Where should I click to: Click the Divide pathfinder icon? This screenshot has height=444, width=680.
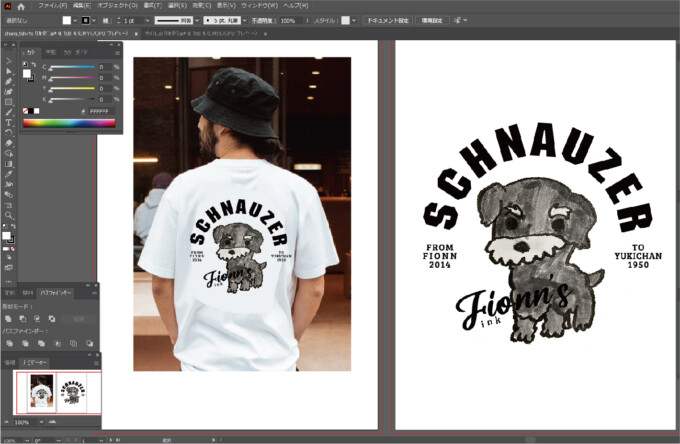point(8,342)
